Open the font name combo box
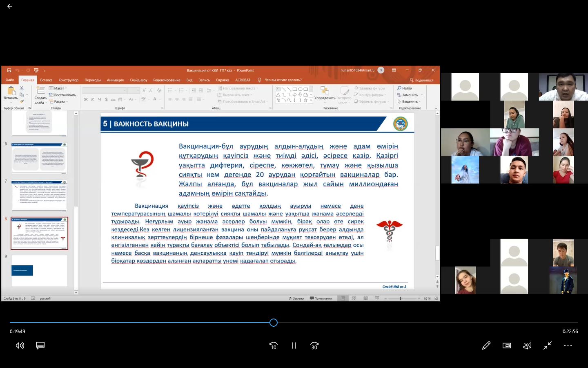The image size is (588, 368). click(104, 90)
